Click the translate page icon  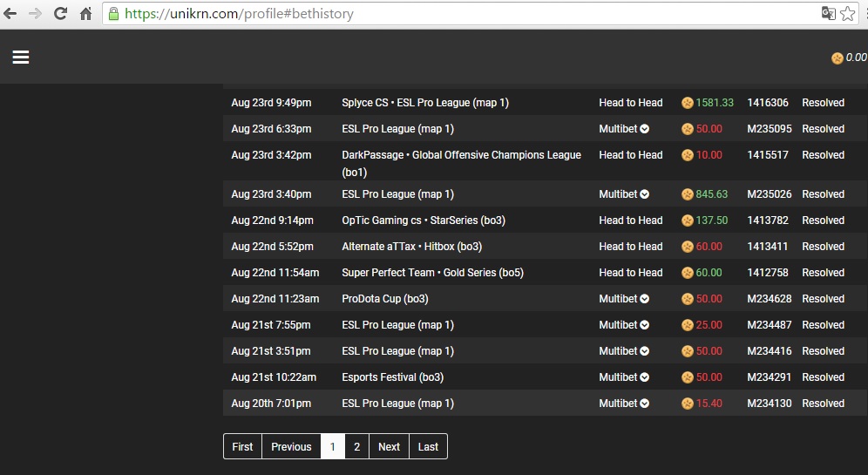pyautogui.click(x=828, y=13)
